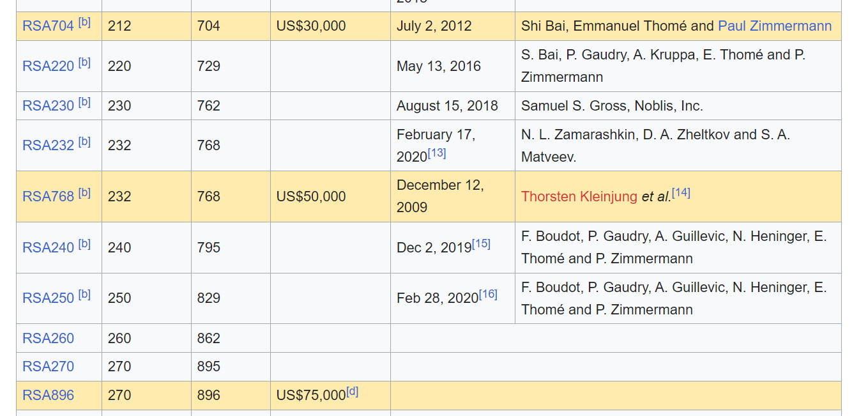Click reference 15 beside Dec 2, 2019
This screenshot has height=416, width=868.
pos(481,244)
